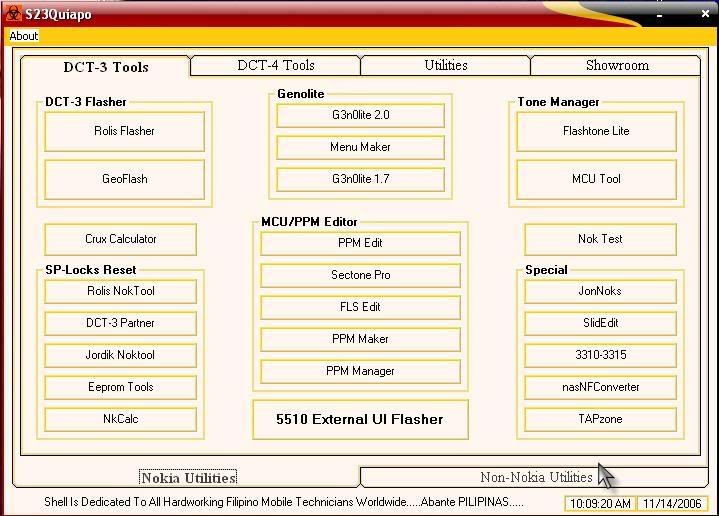Open the MCU Tool

(596, 179)
